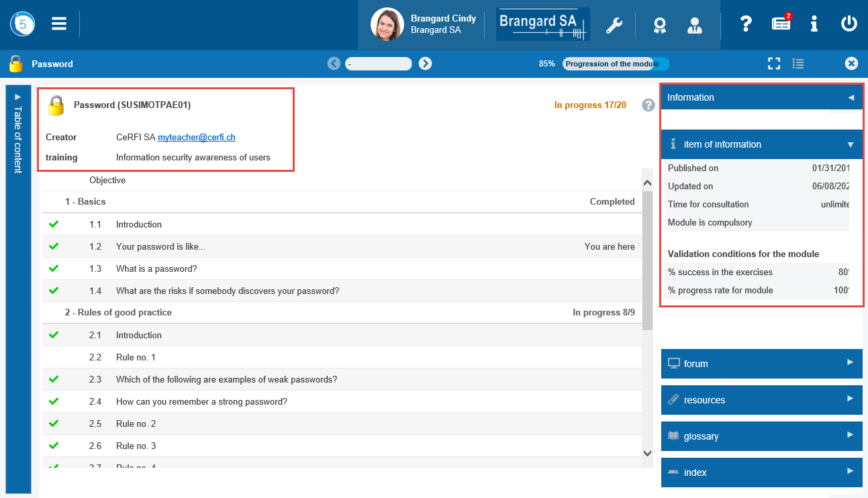This screenshot has height=498, width=868.
Task: Expand the forum panel
Action: 761,364
